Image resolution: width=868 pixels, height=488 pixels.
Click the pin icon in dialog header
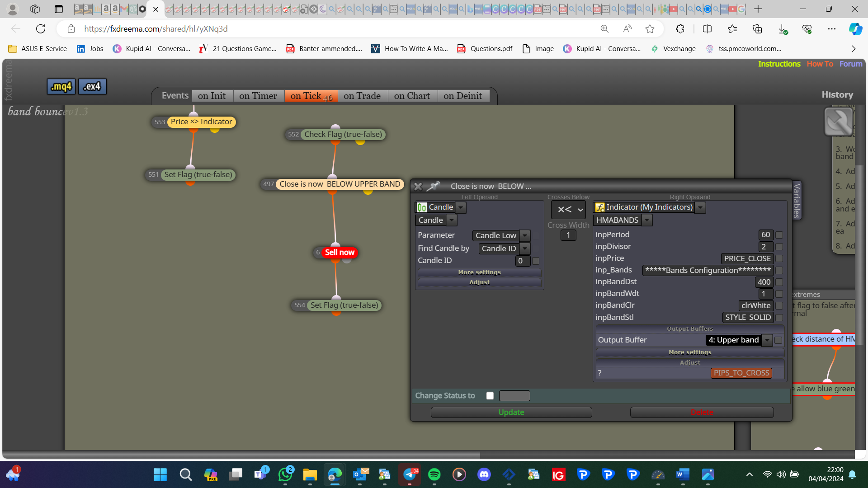(433, 186)
